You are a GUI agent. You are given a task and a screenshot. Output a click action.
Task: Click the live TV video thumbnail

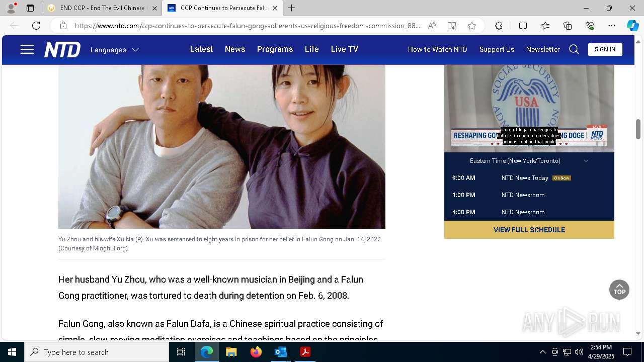click(x=529, y=109)
